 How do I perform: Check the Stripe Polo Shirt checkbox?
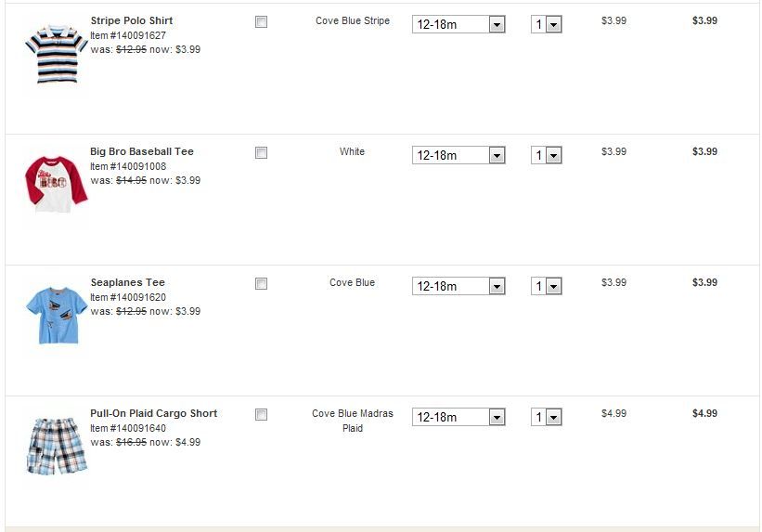point(261,22)
